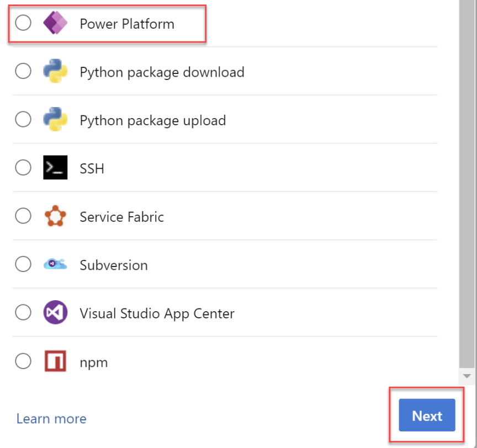The height and width of the screenshot is (448, 477).
Task: Click the Power Platform list entry
Action: point(126,23)
